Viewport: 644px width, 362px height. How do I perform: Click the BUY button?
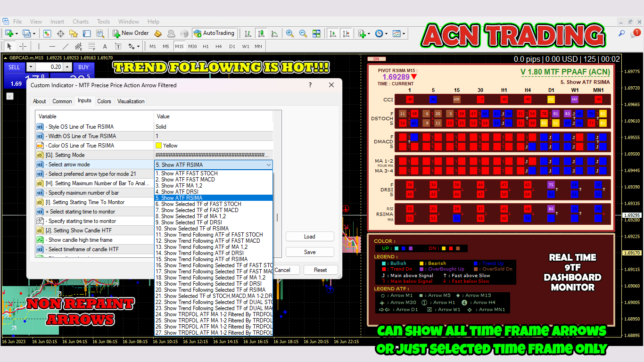pyautogui.click(x=83, y=67)
